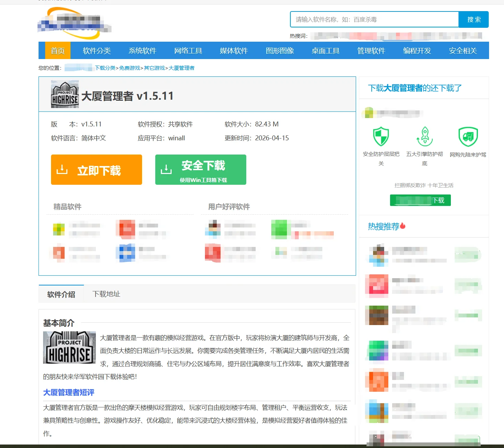Click the 大厦管理者短评 heading
This screenshot has width=504, height=448.
[x=69, y=392]
